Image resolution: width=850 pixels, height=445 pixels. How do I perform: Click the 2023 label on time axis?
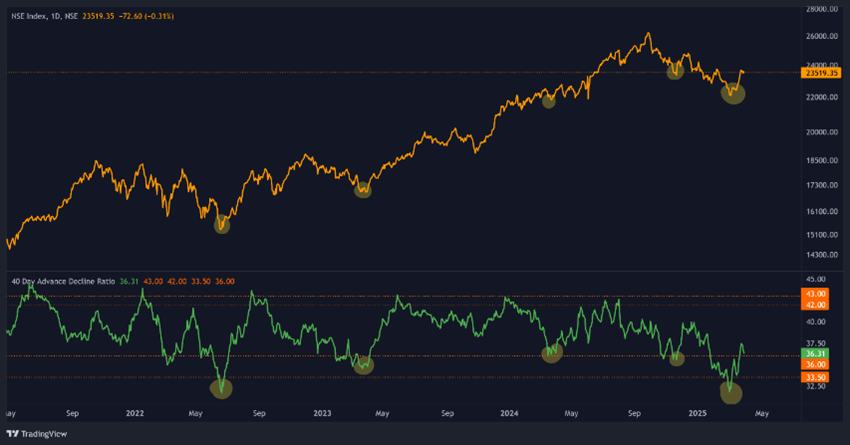[322, 412]
